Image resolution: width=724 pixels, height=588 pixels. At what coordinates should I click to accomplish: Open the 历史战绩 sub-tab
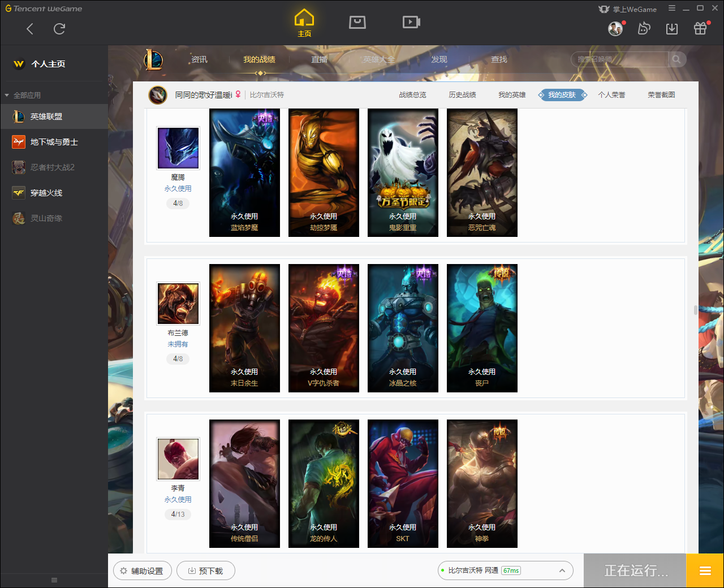[x=462, y=95]
